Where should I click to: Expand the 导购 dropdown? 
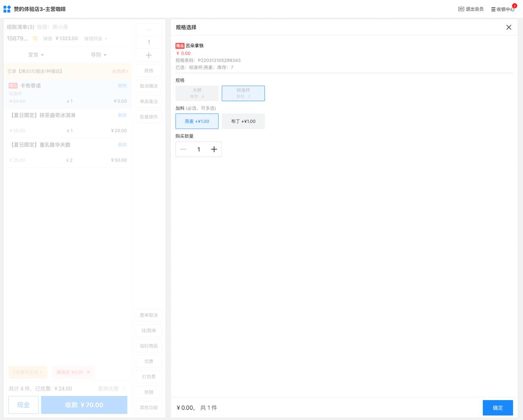click(x=98, y=55)
